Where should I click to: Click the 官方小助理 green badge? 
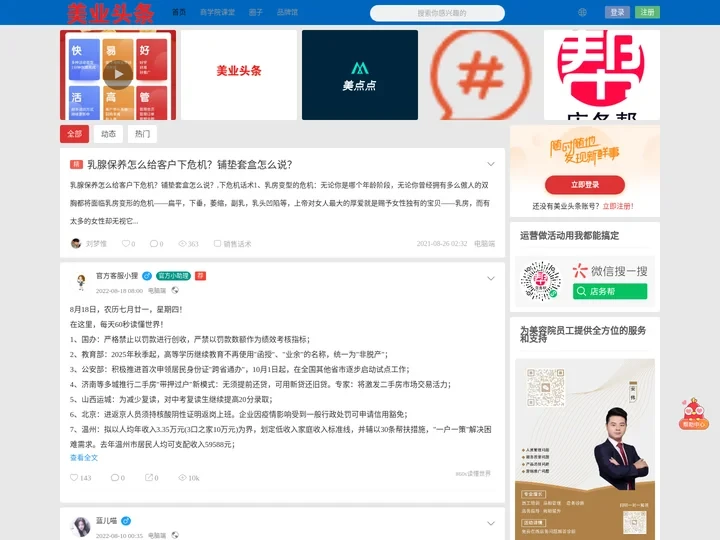[x=174, y=276]
